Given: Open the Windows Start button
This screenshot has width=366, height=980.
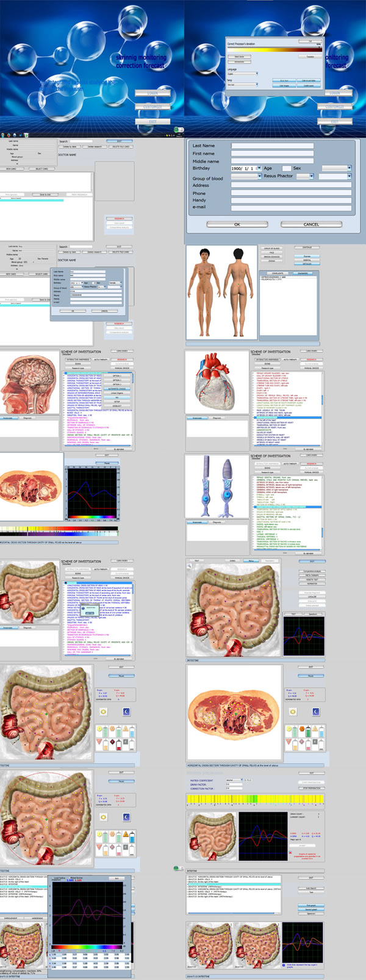Looking at the screenshot, I should 2,135.
